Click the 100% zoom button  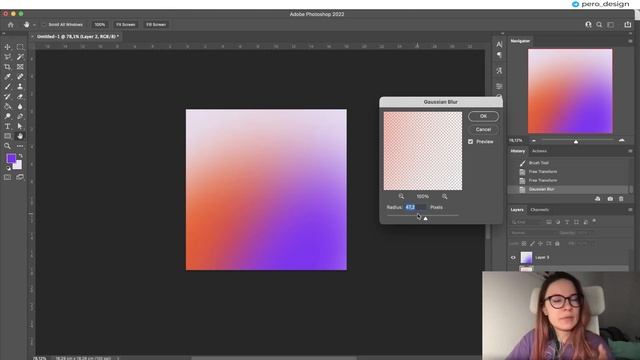(x=100, y=24)
